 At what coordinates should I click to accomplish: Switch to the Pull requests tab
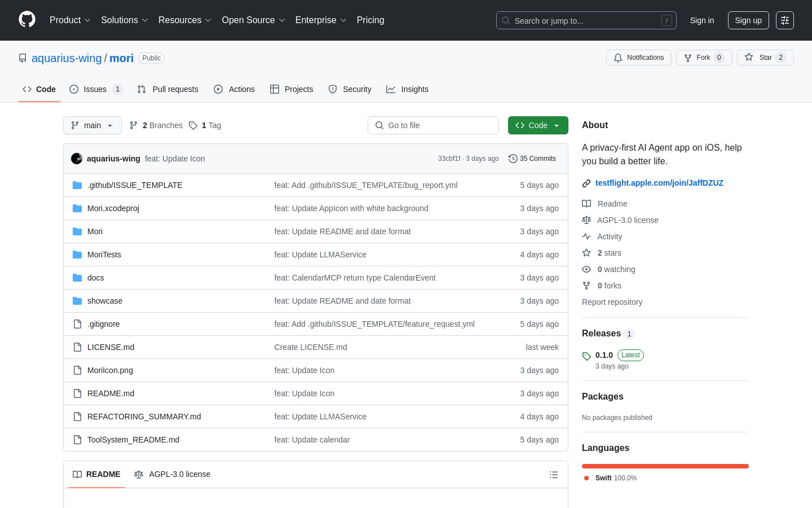168,89
